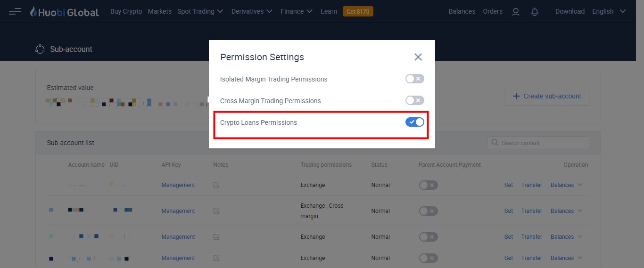The width and height of the screenshot is (644, 268).
Task: Click the search magnifier icon
Action: 495,142
